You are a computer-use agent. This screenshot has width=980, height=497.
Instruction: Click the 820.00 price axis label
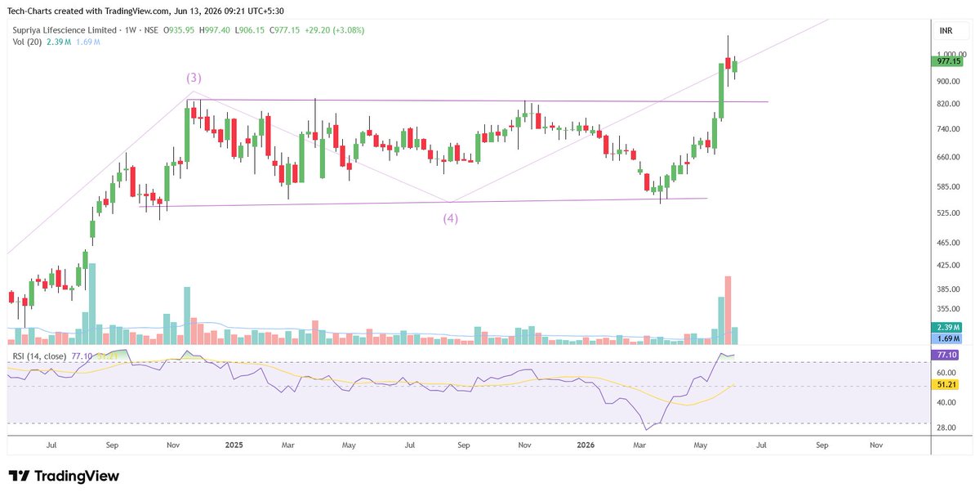(x=947, y=105)
